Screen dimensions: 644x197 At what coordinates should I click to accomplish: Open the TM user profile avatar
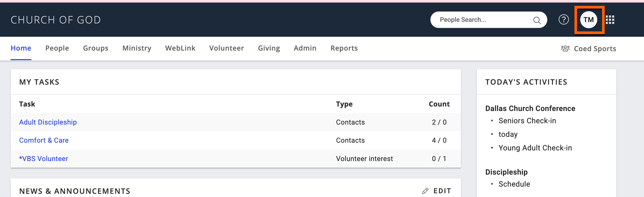coord(589,20)
